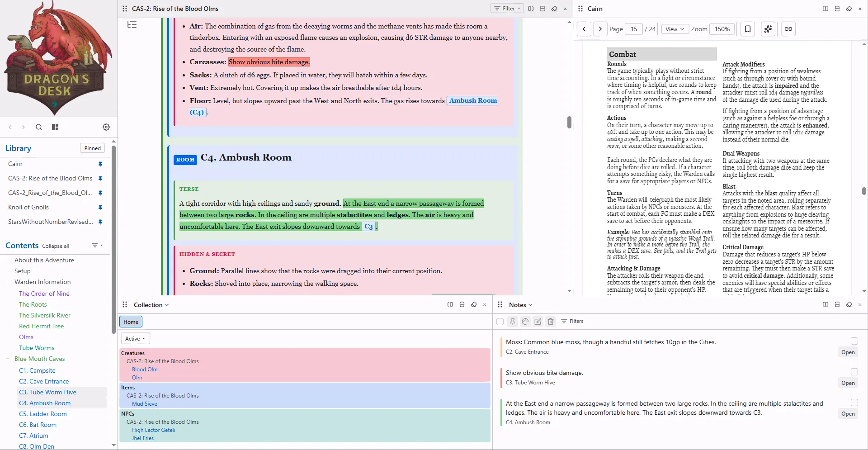Click the trash icon in Notes toolbar
This screenshot has width=868, height=450.
point(551,322)
